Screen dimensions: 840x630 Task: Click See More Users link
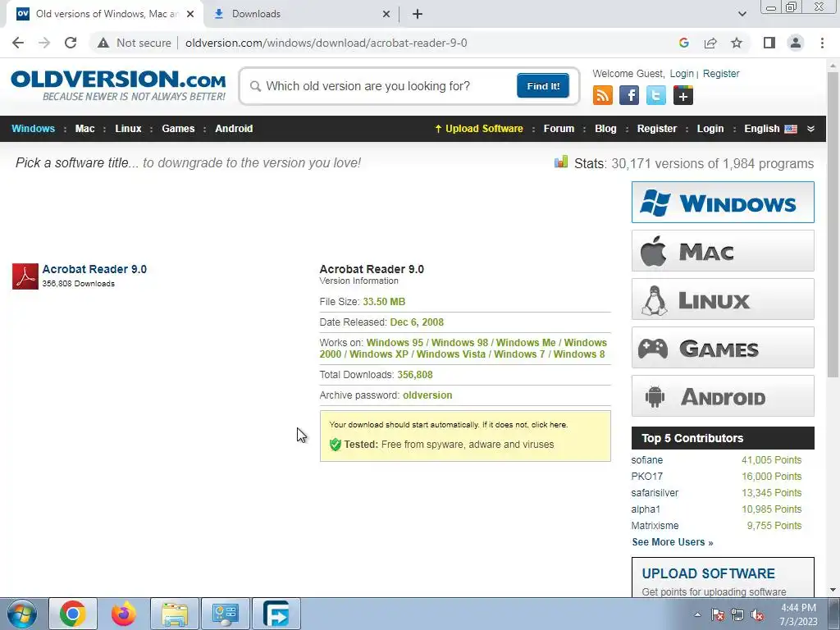coord(673,542)
